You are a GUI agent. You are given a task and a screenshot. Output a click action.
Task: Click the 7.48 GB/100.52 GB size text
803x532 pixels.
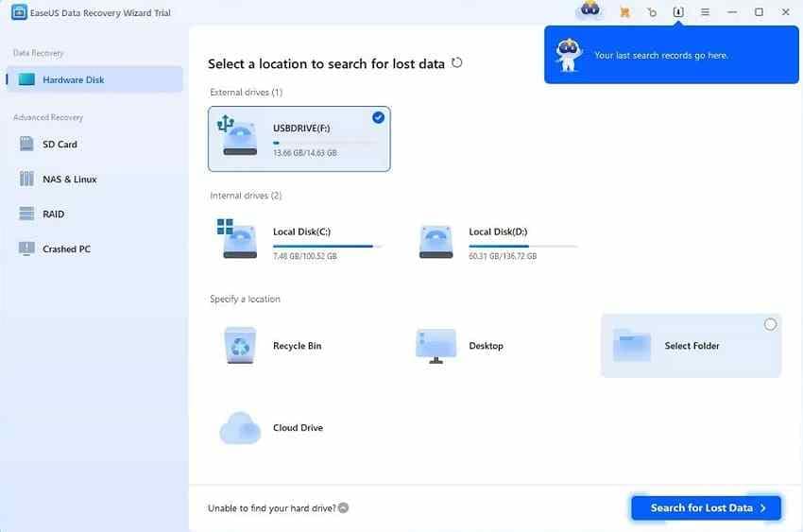click(305, 256)
